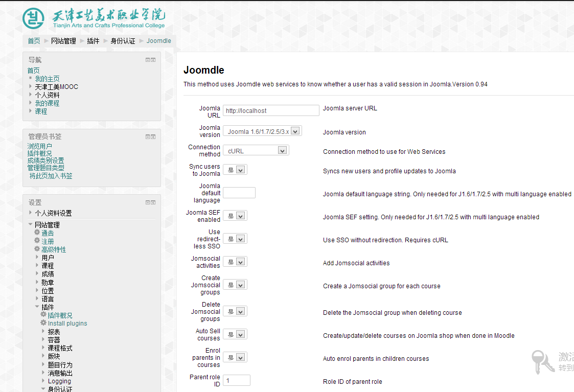
Task: Open the Joomla version dropdown
Action: tap(262, 131)
